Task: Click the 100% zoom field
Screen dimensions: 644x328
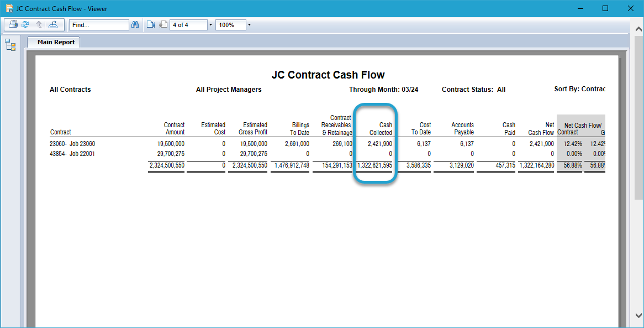Action: click(230, 25)
